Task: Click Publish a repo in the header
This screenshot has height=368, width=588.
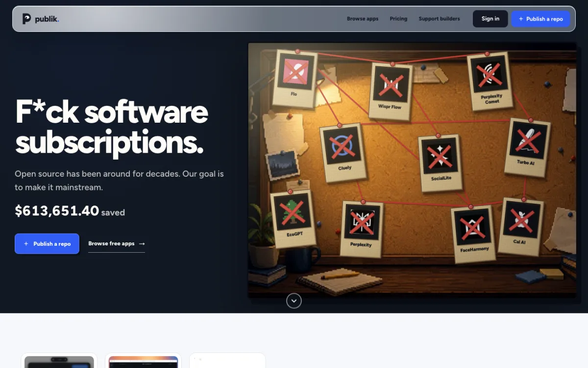Action: [540, 19]
